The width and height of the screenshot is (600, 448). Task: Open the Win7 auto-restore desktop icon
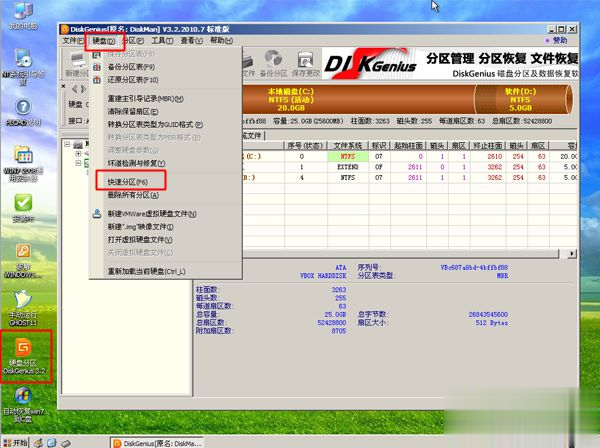(x=23, y=404)
